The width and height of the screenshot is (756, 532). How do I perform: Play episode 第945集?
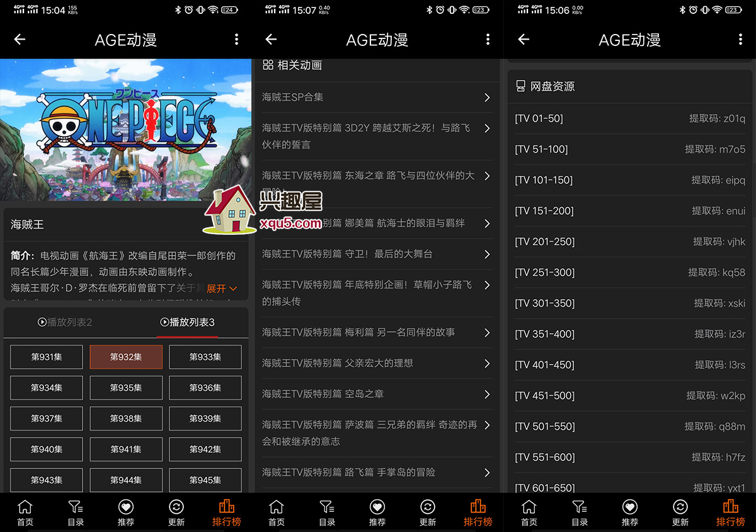205,480
